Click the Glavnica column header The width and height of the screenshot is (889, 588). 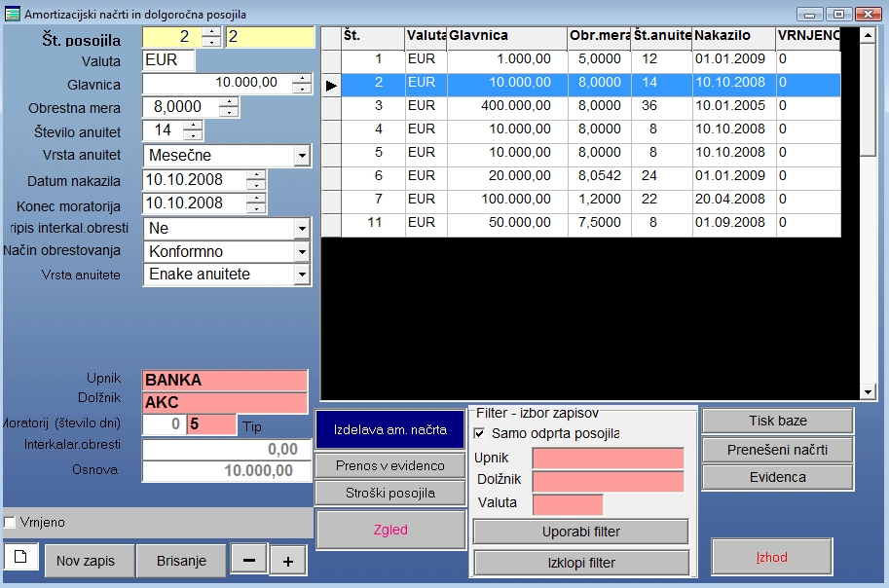point(506,36)
